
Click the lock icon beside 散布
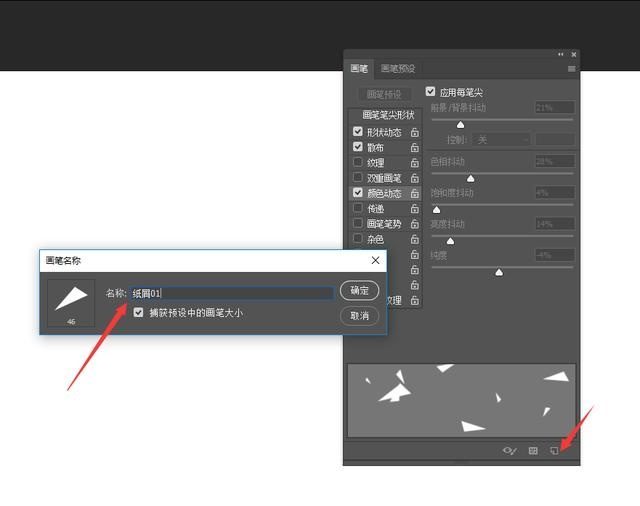(415, 147)
